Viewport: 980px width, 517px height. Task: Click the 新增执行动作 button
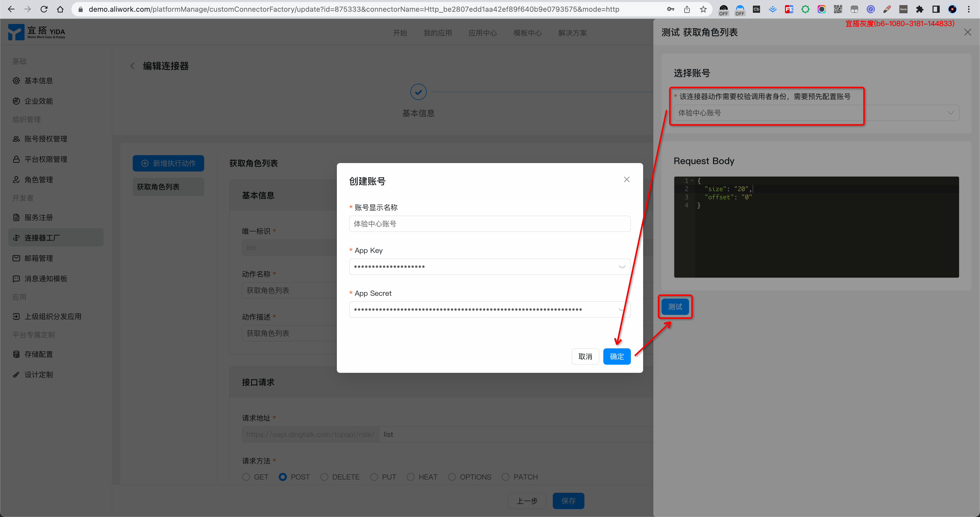(x=168, y=163)
